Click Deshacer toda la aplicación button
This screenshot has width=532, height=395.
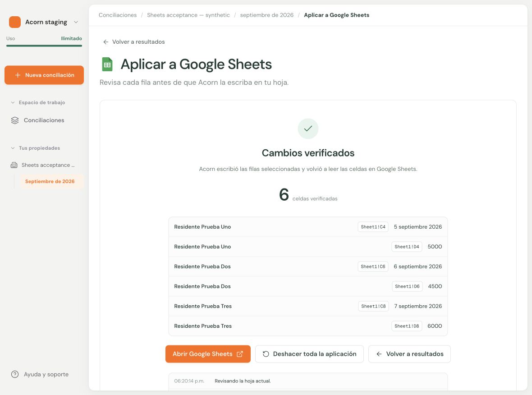tap(309, 354)
